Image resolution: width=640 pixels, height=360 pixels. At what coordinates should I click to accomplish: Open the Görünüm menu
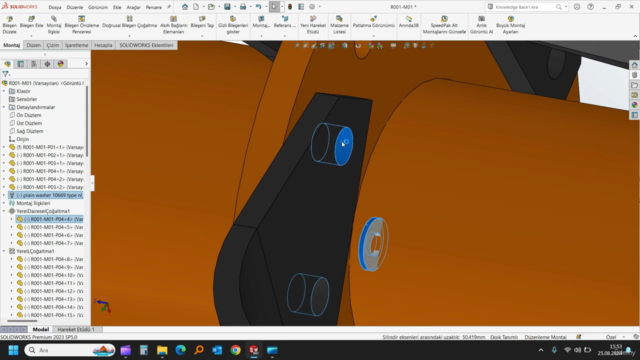98,7
